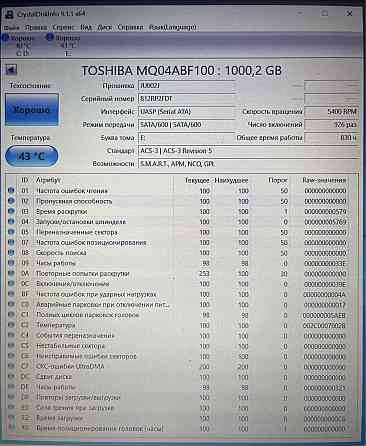Viewport: 366px width, 446px height.
Task: Switch to the E: disk tab
Action: (x=65, y=45)
